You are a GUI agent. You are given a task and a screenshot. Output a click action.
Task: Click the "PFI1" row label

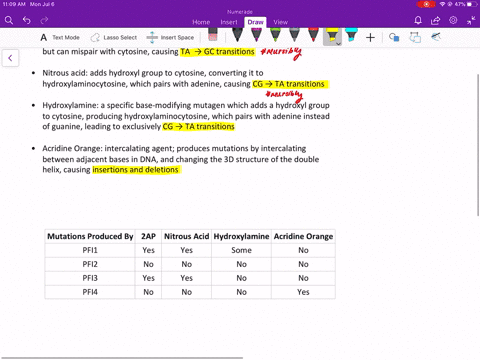pyautogui.click(x=90, y=250)
